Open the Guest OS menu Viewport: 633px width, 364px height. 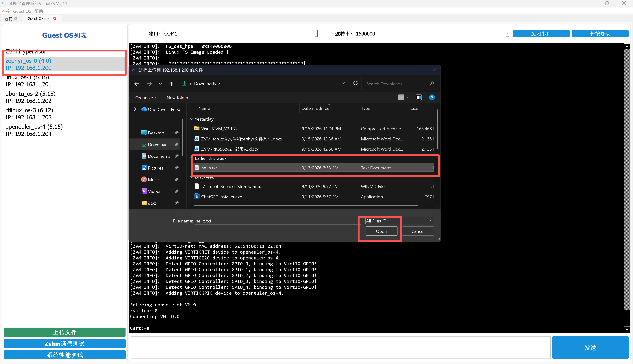22,11
